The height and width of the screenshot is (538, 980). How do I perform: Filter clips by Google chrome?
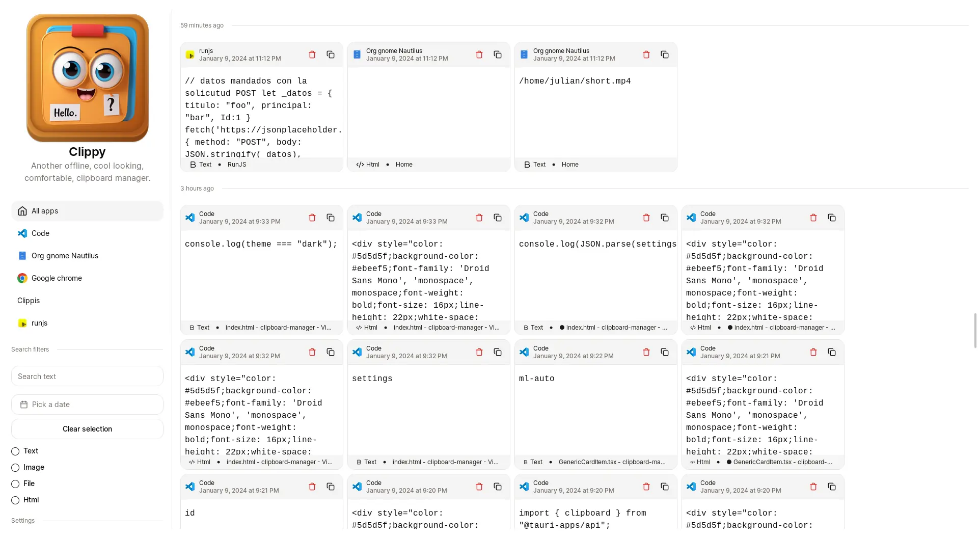[87, 278]
